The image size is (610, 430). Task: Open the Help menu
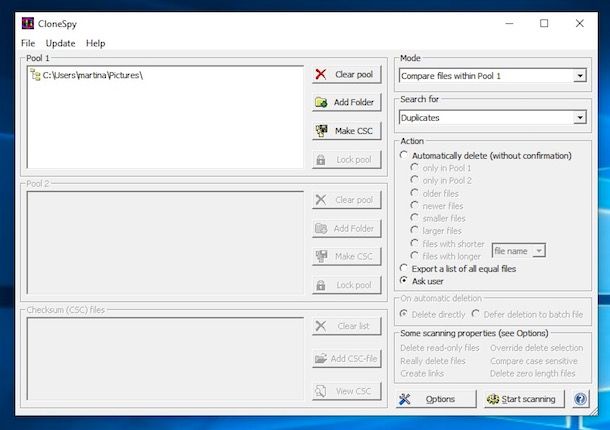click(x=96, y=43)
